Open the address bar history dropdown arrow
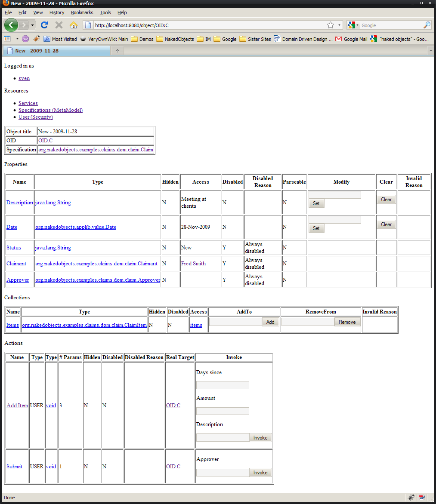 (339, 25)
